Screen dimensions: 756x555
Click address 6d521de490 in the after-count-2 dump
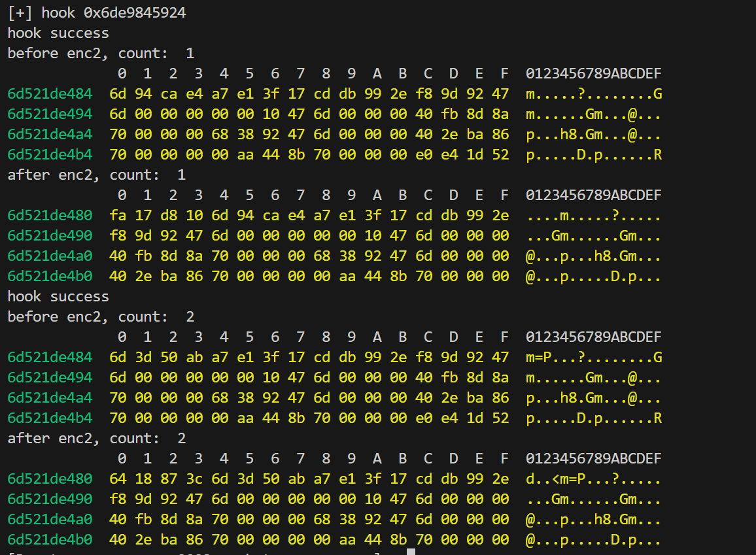[50, 499]
